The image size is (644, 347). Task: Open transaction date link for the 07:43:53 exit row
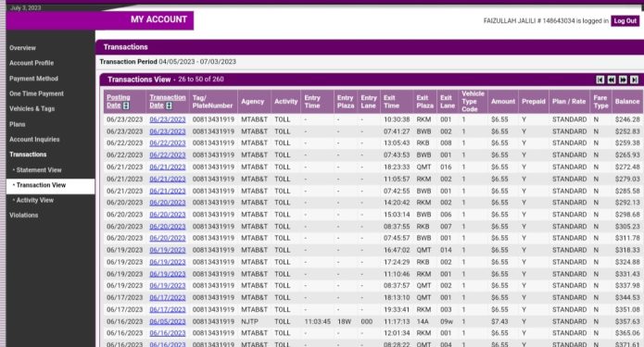click(x=168, y=155)
